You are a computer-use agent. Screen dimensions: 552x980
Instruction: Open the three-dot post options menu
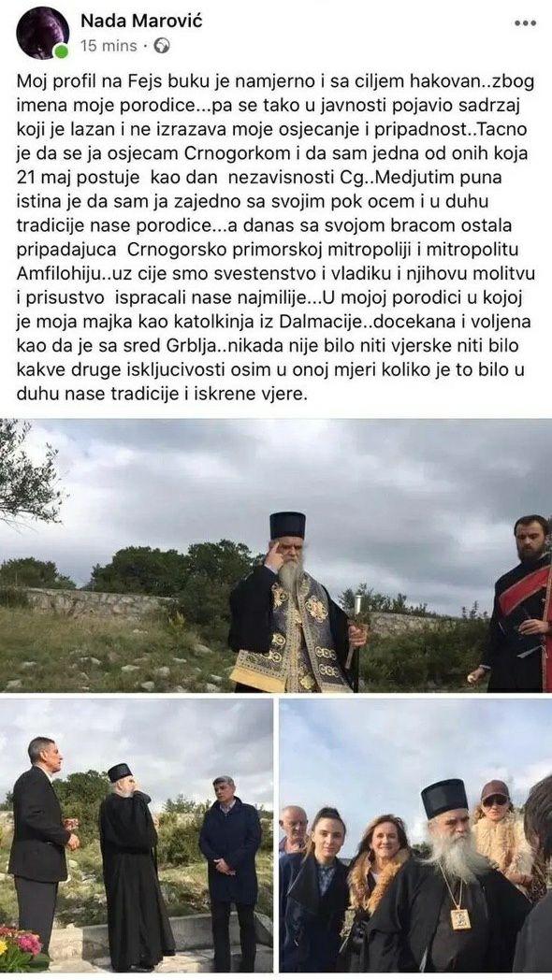pyautogui.click(x=525, y=23)
